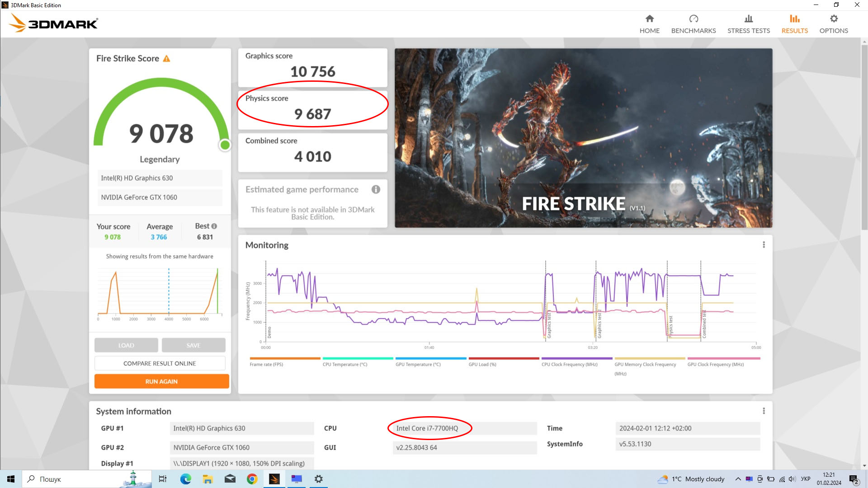The image size is (868, 488).
Task: Open the notification center icon
Action: pyautogui.click(x=854, y=479)
